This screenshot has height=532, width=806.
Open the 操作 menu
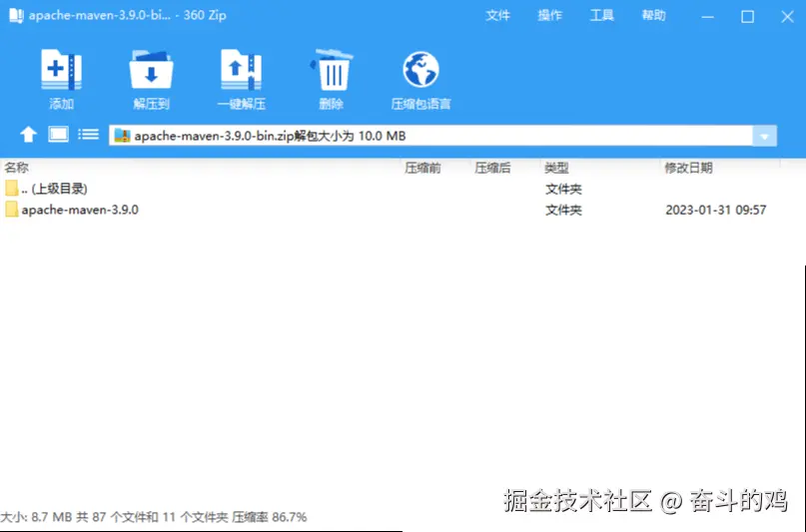pos(549,15)
